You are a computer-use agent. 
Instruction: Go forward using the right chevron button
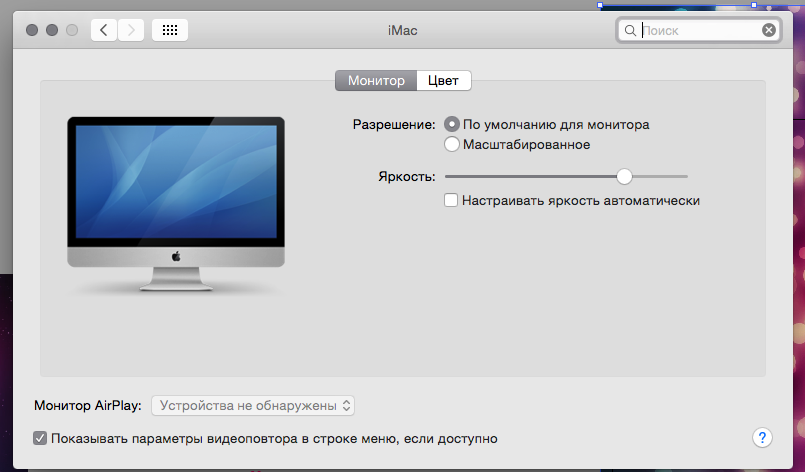131,30
